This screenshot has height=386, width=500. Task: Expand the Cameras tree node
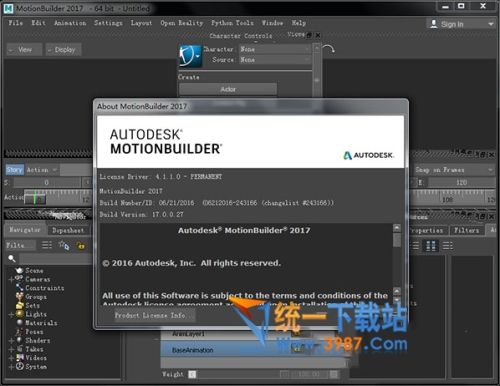point(11,279)
